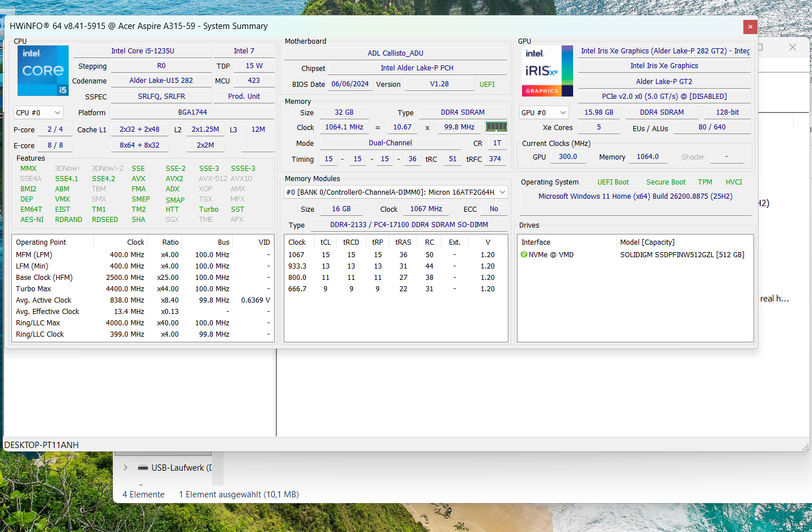Click the module Clock value 1067 MHz
Viewport: 812px width, 532px height.
(x=426, y=209)
